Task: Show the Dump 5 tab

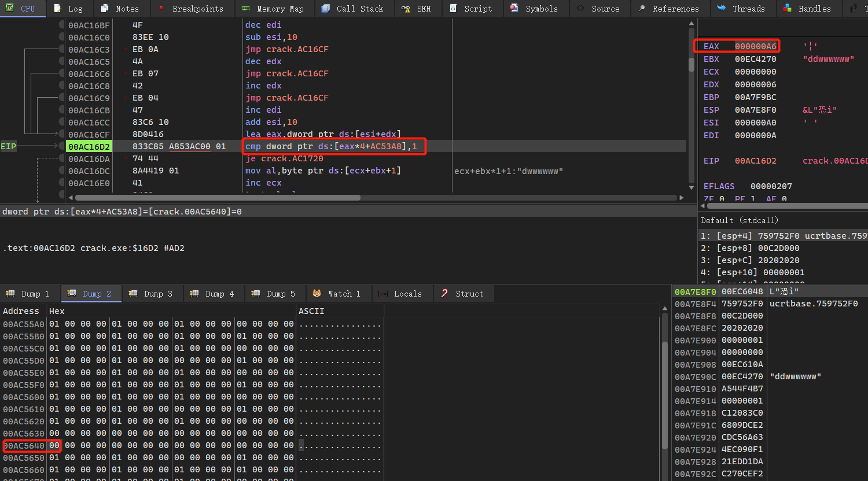Action: point(276,294)
